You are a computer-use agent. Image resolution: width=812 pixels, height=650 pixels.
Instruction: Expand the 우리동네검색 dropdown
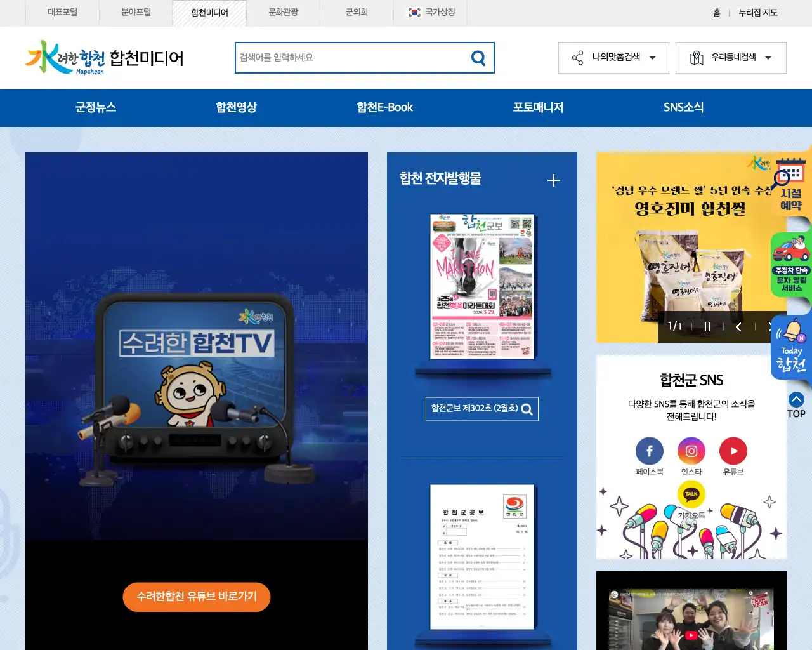coord(730,57)
